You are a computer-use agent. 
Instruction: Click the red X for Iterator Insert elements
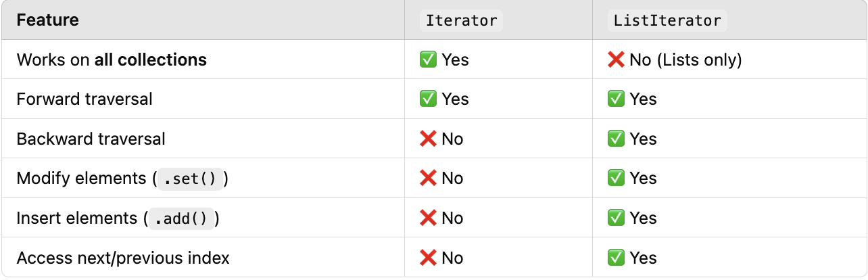[x=428, y=218]
